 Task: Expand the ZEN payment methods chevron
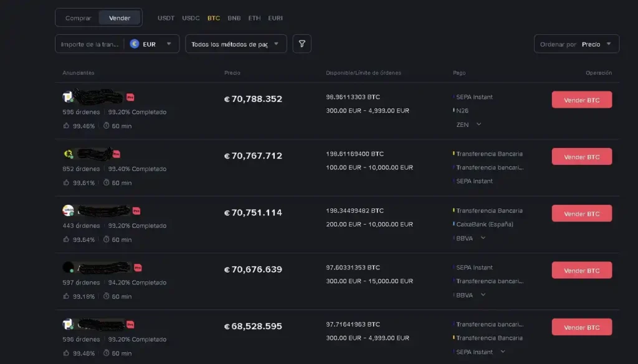pyautogui.click(x=478, y=124)
